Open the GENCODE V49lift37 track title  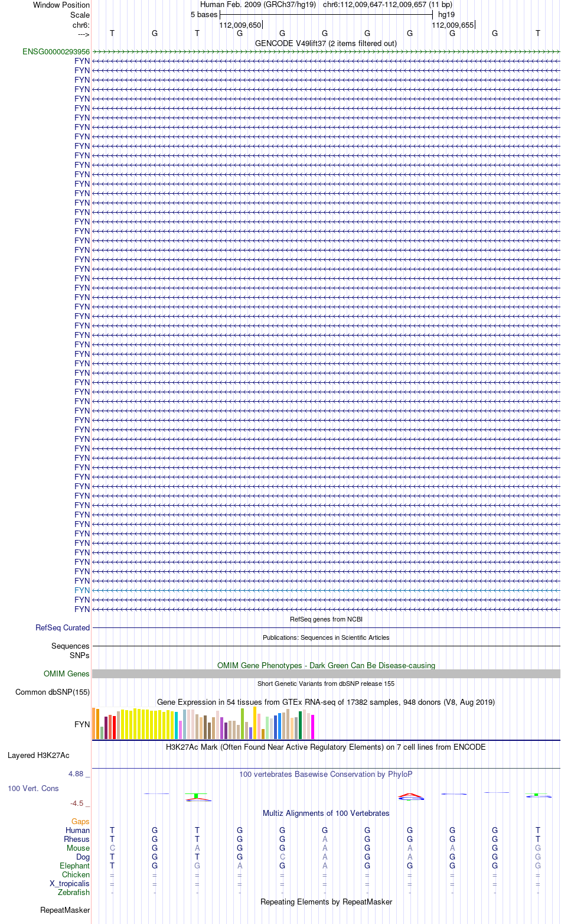(x=326, y=44)
